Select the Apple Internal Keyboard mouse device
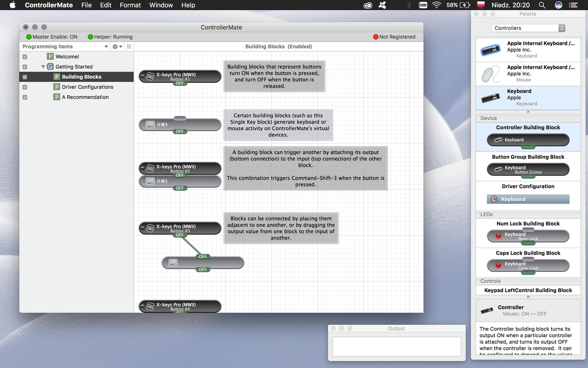The image size is (588, 368). [528, 74]
